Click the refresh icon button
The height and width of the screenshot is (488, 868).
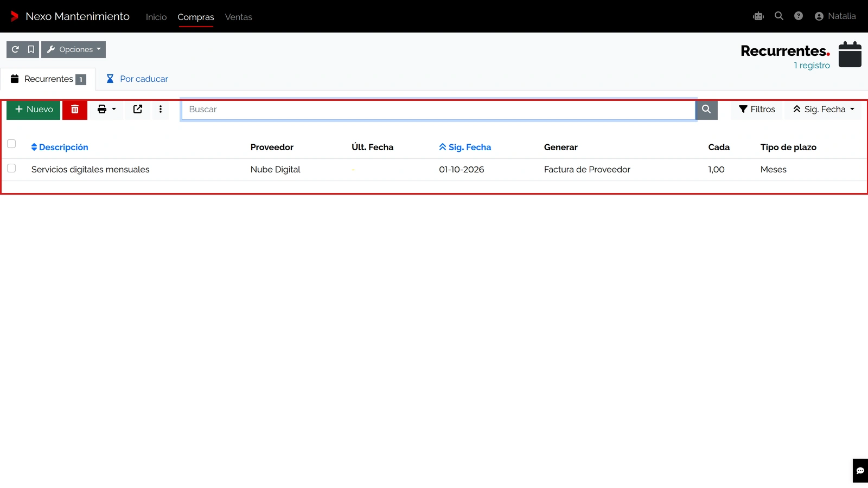[15, 49]
